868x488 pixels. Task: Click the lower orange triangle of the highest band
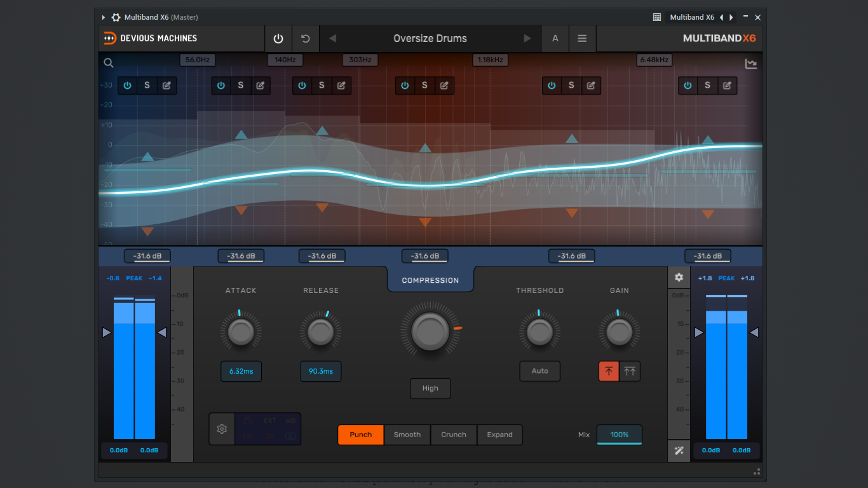point(708,215)
